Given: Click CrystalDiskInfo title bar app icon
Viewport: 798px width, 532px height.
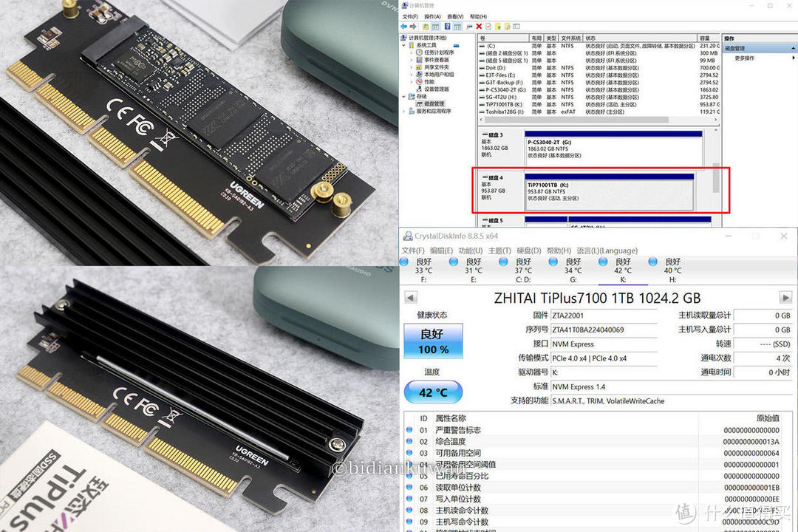Looking at the screenshot, I should tap(408, 236).
